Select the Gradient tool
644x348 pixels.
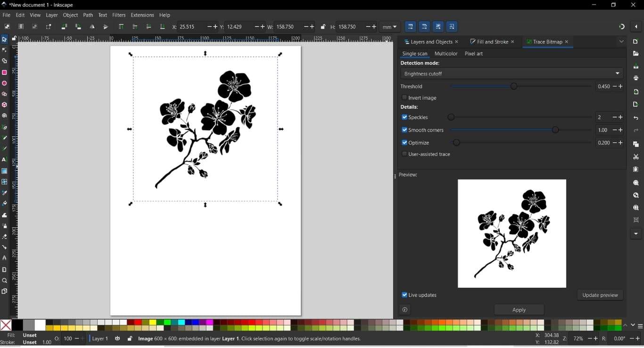point(4,171)
